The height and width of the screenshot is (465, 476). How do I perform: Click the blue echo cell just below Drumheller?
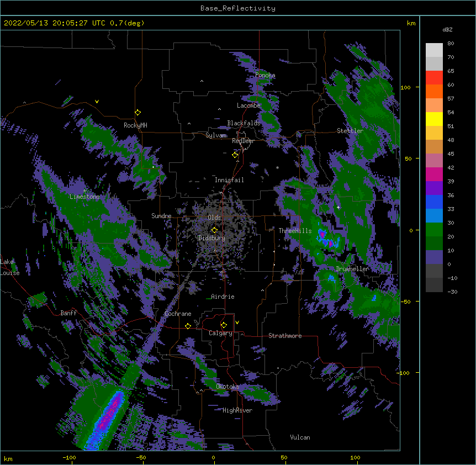click(x=331, y=277)
